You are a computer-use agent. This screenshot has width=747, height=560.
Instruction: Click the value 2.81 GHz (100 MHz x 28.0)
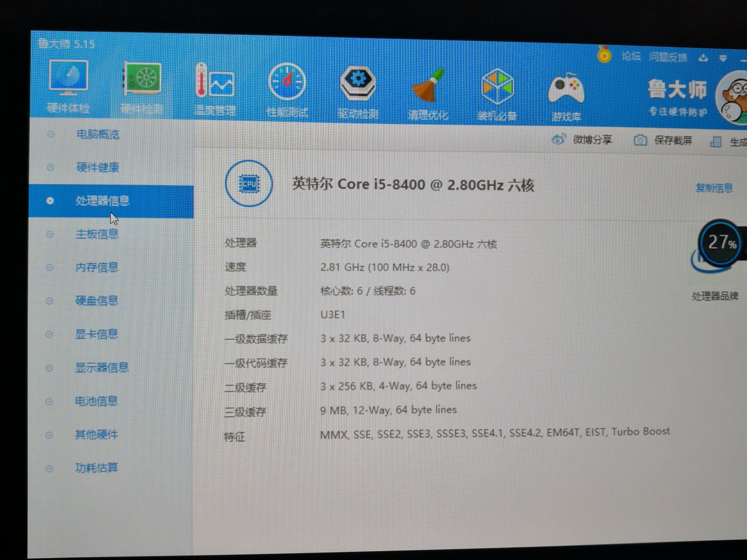pos(385,267)
